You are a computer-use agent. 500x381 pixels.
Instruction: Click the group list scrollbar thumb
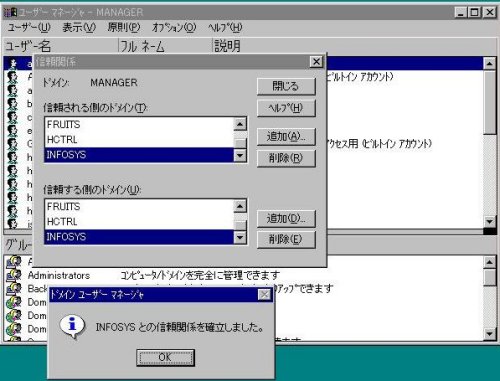point(489,277)
